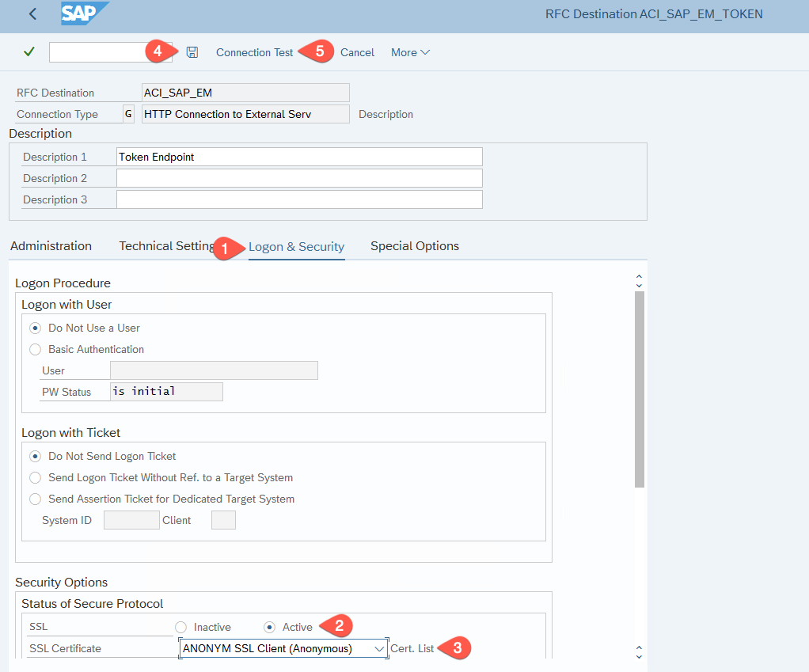809x672 pixels.
Task: Click the PW Status field
Action: click(167, 392)
